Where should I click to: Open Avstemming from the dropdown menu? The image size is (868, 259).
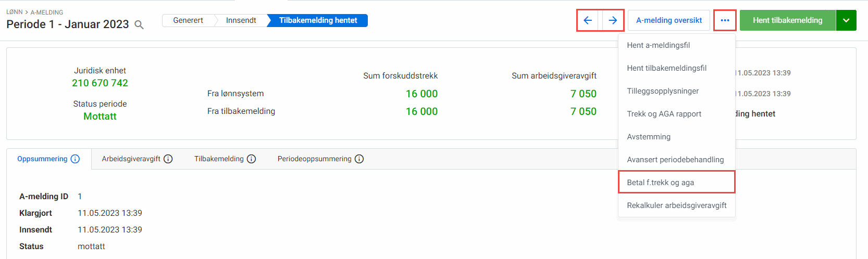pyautogui.click(x=649, y=137)
